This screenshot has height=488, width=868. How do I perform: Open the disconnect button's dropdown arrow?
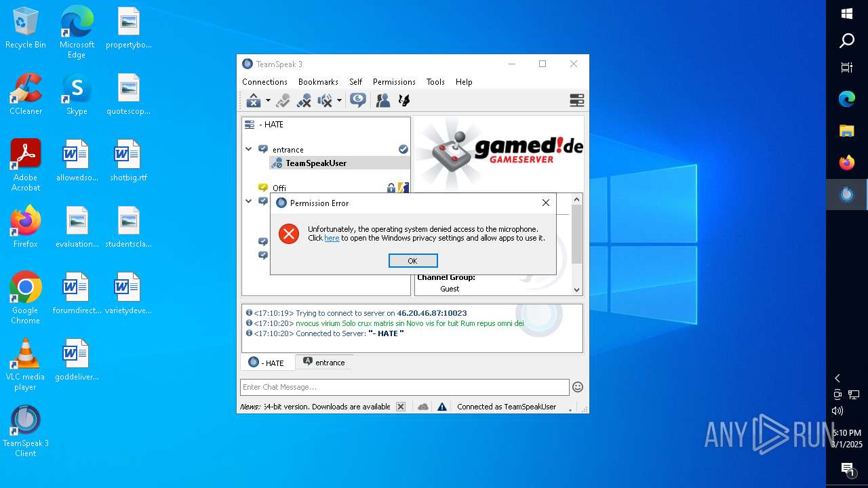(x=268, y=100)
